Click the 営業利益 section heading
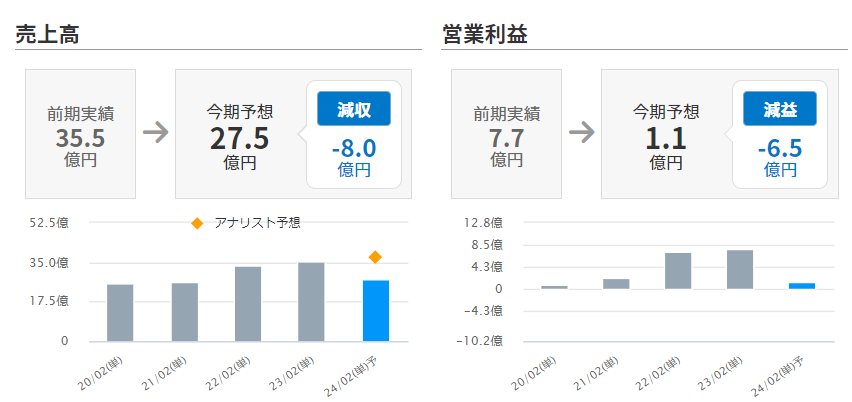This screenshot has height=402, width=852. coord(485,34)
